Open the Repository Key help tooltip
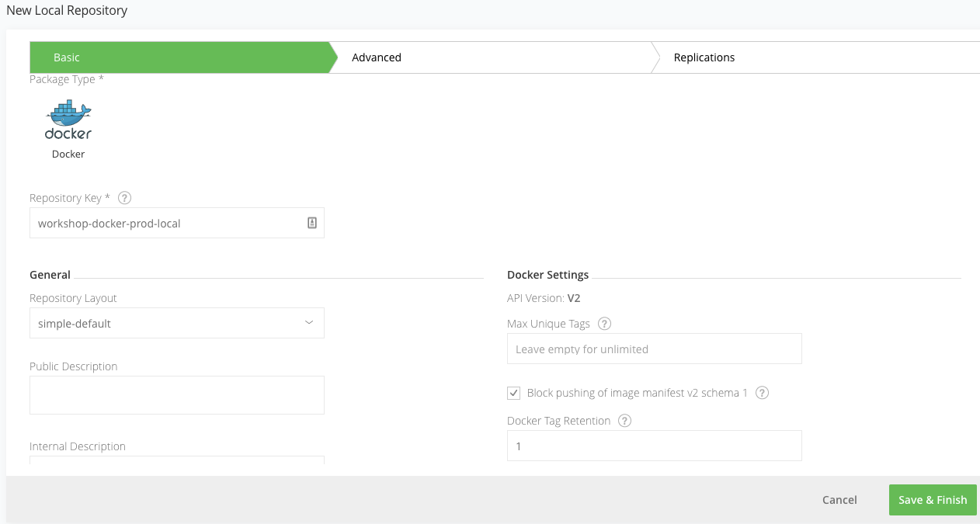Viewport: 980px width, 524px height. (125, 198)
